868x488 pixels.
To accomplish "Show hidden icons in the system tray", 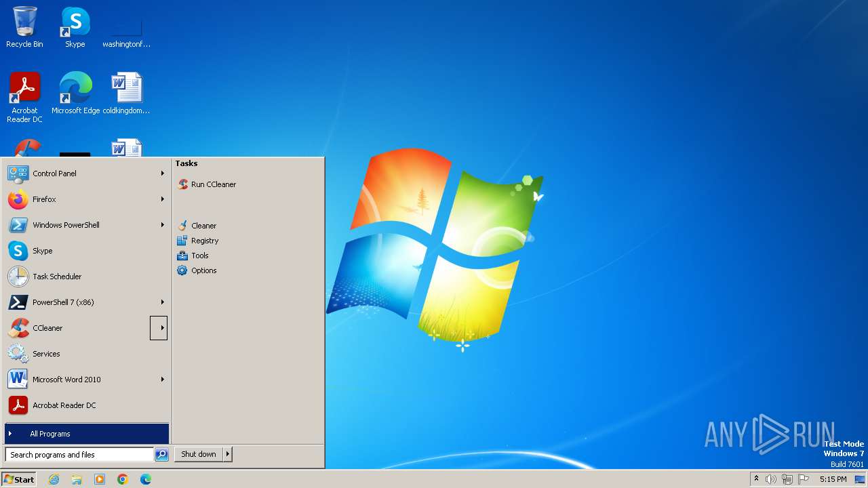I will pyautogui.click(x=756, y=479).
